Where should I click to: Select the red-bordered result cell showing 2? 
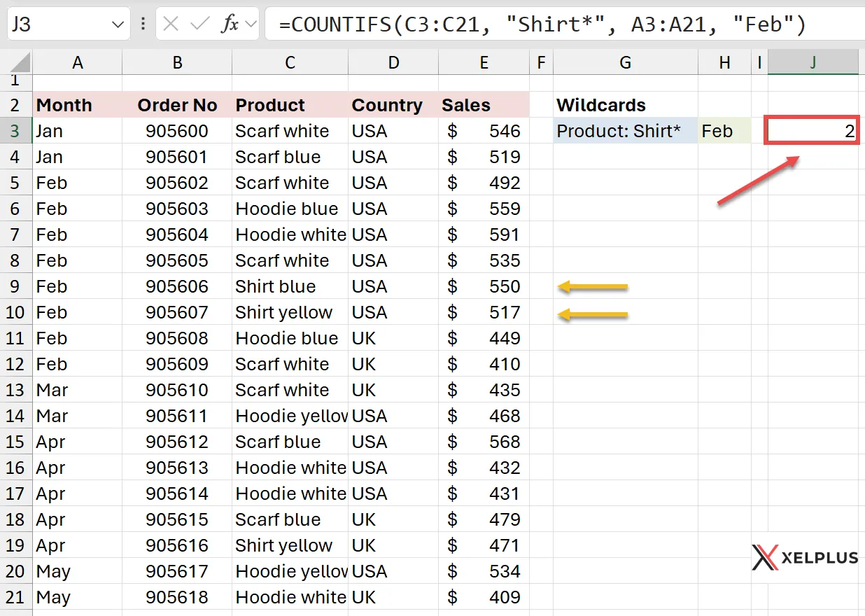tap(812, 131)
